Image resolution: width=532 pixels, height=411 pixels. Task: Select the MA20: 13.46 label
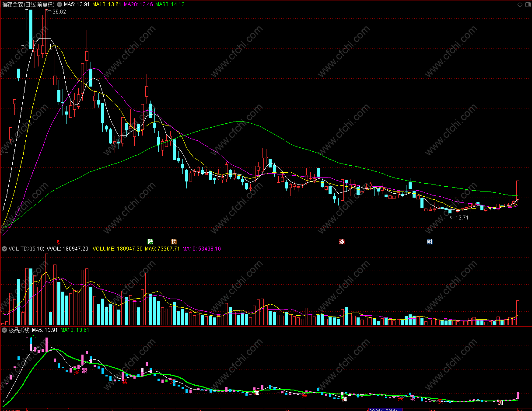point(138,4)
